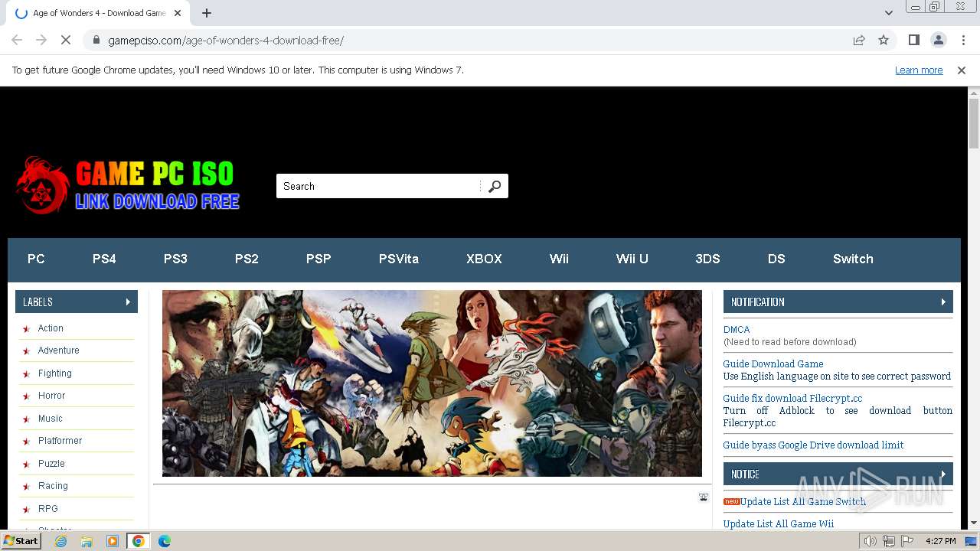This screenshot has height=551, width=980.
Task: Select the Fighting label
Action: pyautogui.click(x=55, y=373)
